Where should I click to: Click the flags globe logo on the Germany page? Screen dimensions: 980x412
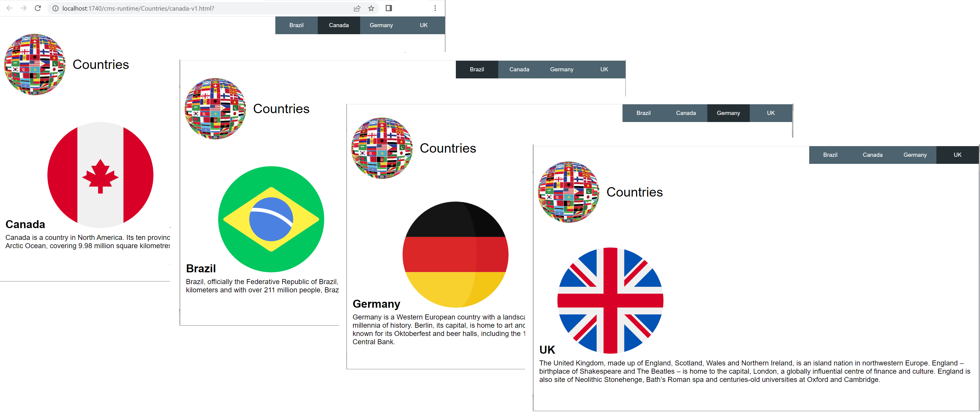(382, 148)
